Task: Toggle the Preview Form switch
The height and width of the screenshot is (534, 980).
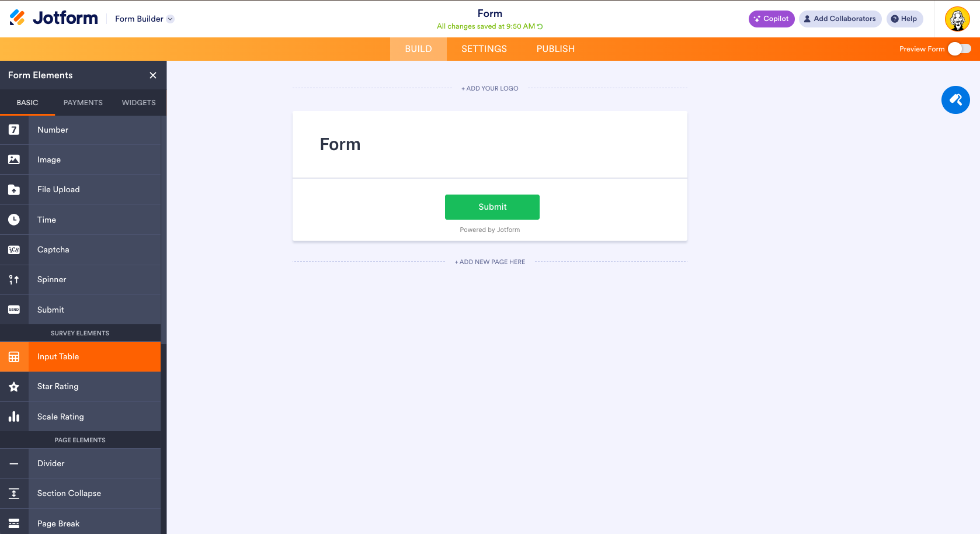Action: tap(960, 49)
